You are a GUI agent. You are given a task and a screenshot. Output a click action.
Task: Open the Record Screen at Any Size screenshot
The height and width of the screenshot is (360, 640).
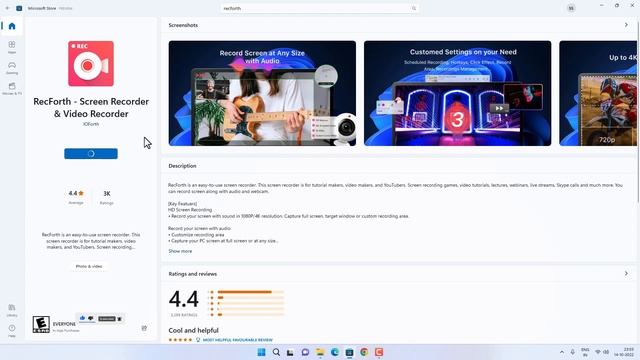click(262, 93)
